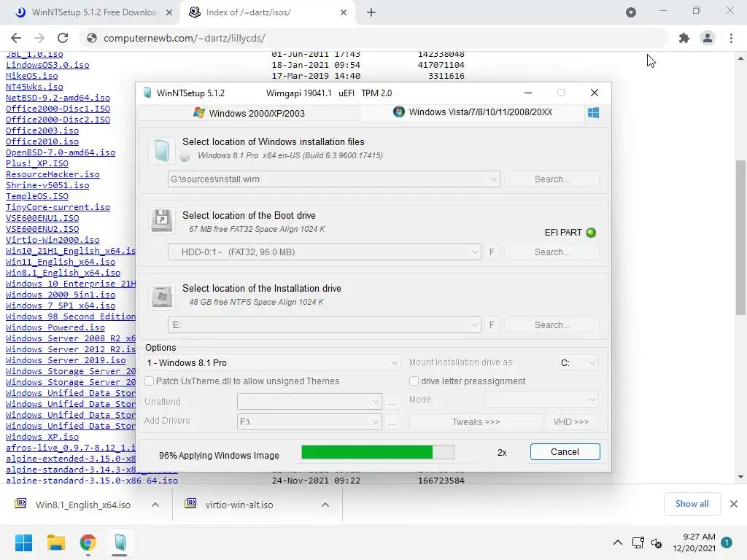
Task: Expand the G:\sources\install.wim dropdown
Action: (494, 179)
